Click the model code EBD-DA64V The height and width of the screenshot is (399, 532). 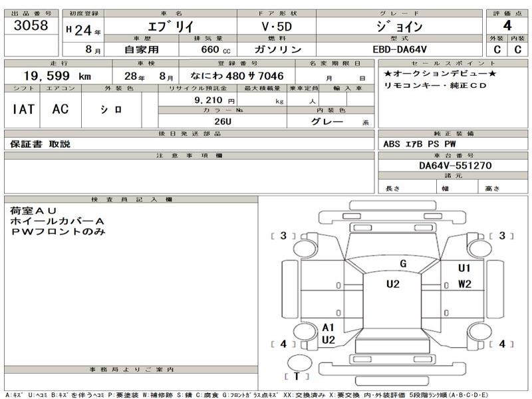400,50
